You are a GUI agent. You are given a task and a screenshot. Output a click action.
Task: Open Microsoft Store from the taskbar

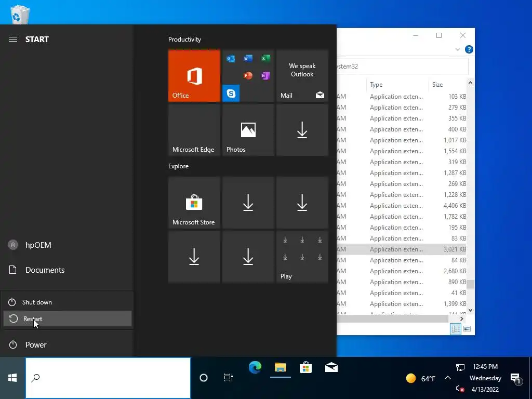(305, 367)
